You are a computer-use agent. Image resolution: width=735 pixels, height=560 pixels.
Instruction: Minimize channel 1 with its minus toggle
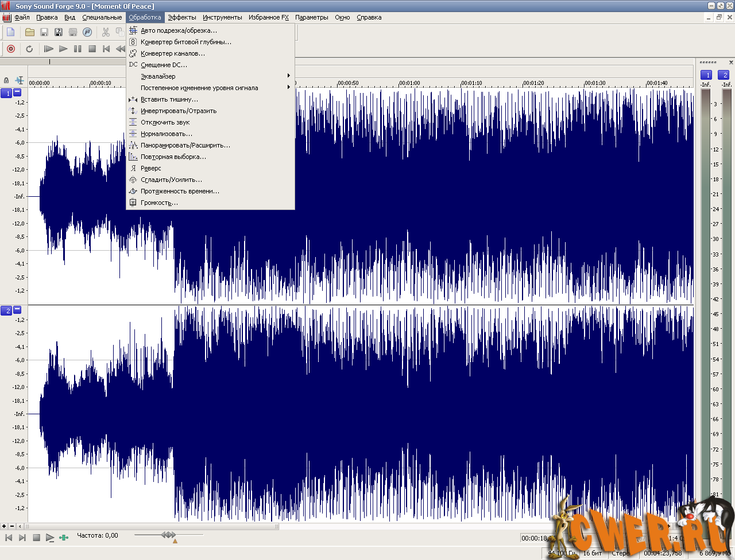point(17,92)
